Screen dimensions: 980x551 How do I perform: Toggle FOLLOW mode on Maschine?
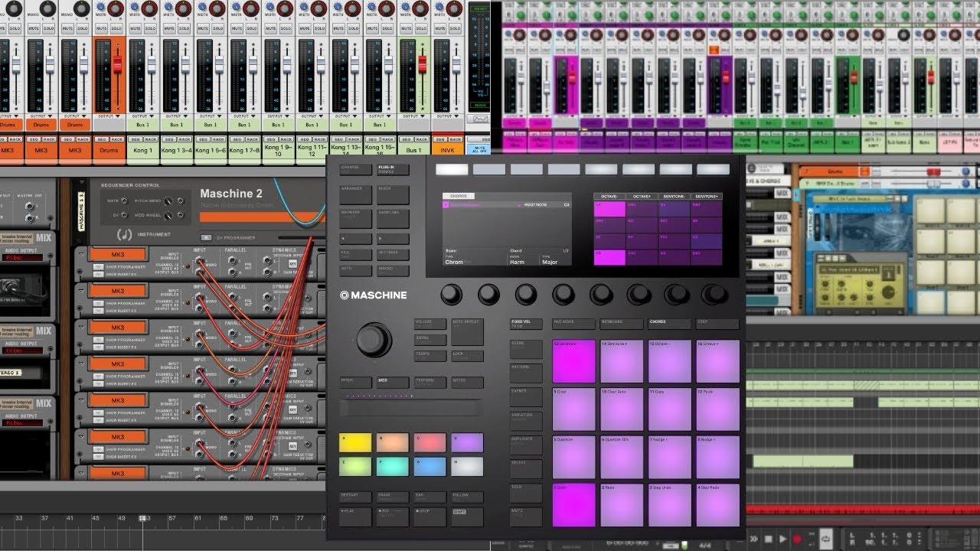467,497
